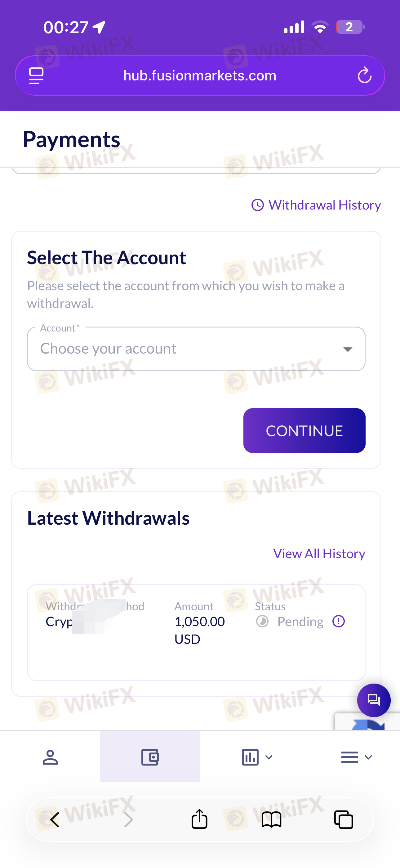Select the pending 1,050.00 USD withdrawal entry

[196, 632]
